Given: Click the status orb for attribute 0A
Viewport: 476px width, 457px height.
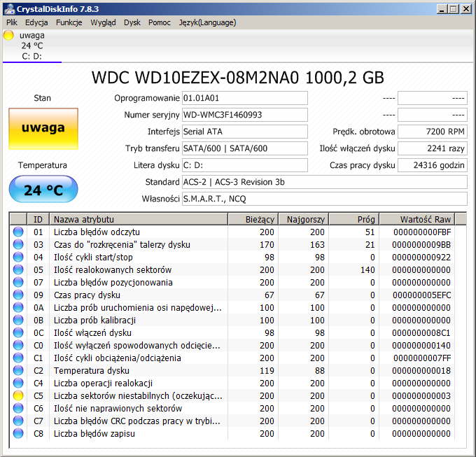Looking at the screenshot, I should pyautogui.click(x=18, y=307).
